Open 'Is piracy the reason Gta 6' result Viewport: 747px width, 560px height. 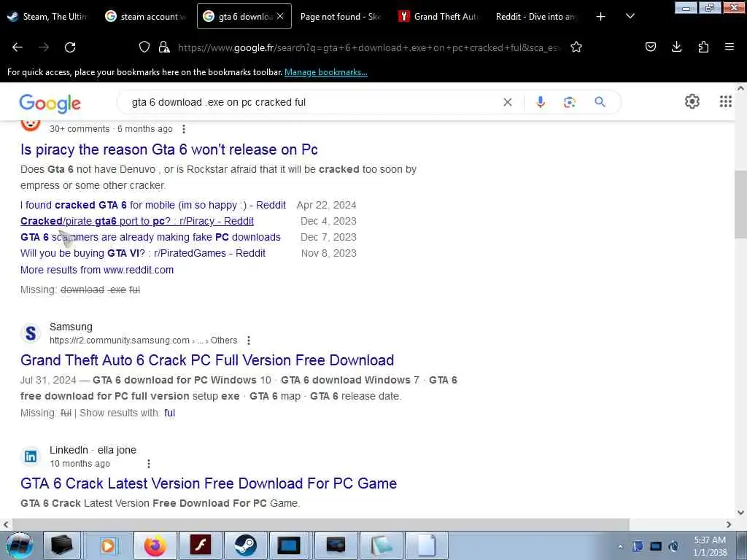[x=169, y=149]
